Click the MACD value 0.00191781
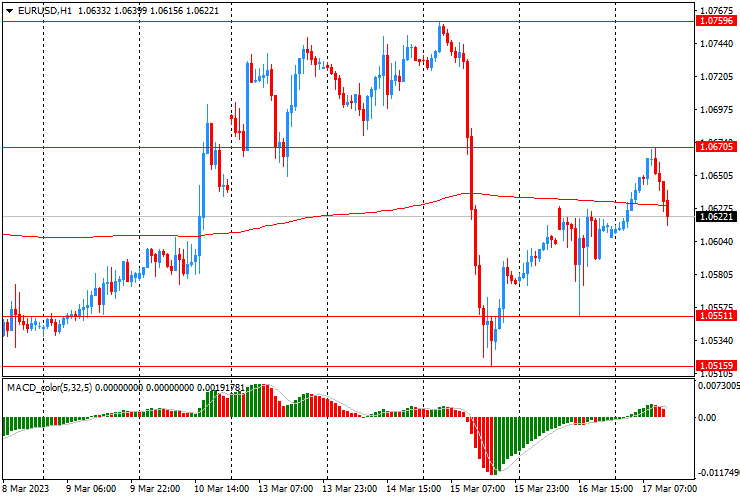 [221, 388]
